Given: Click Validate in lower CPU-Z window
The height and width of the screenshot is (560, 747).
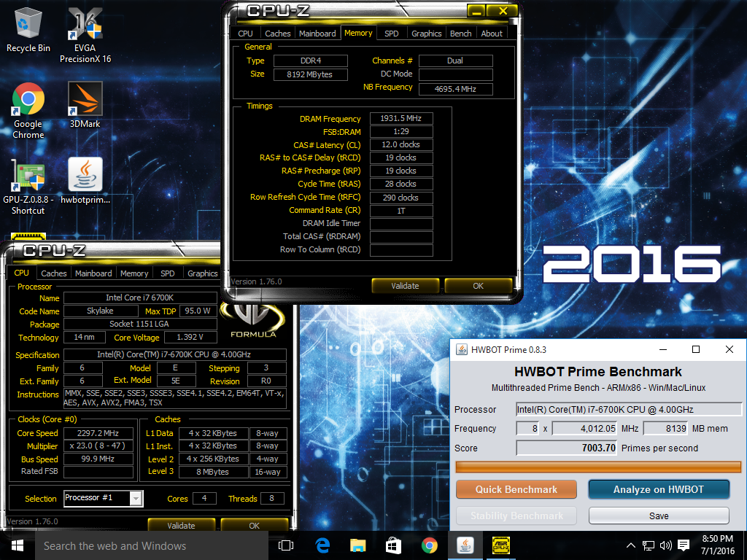Looking at the screenshot, I should (181, 525).
